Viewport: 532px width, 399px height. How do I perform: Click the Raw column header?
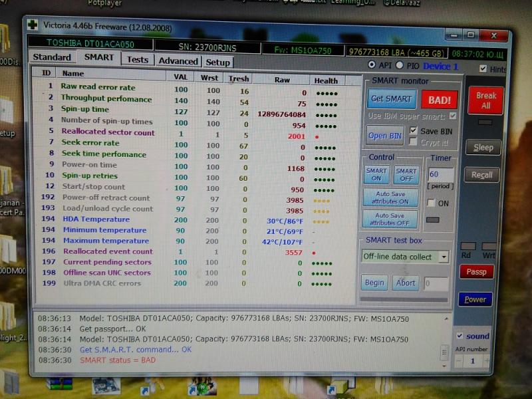pos(281,80)
